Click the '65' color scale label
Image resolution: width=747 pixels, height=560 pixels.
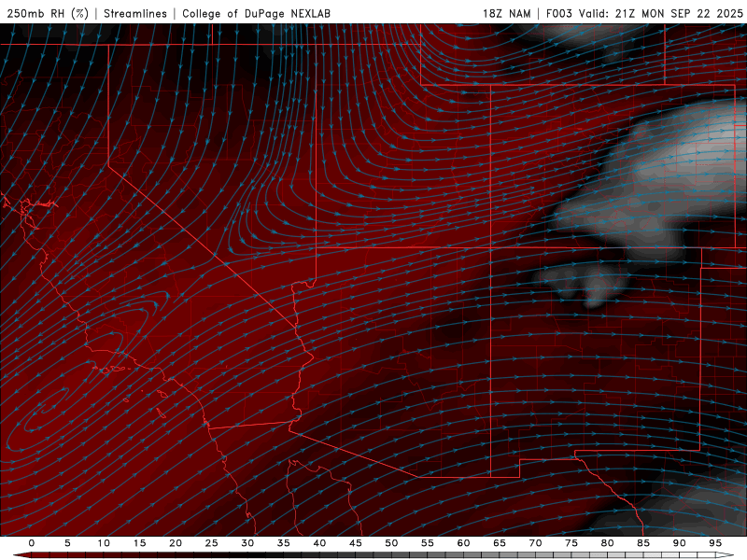pyautogui.click(x=500, y=543)
